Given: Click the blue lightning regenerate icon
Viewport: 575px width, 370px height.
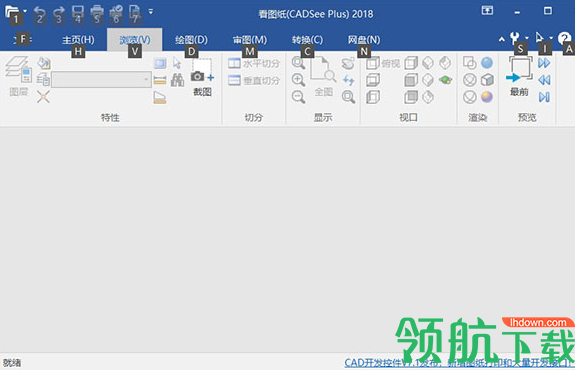Looking at the screenshot, I should click(348, 80).
